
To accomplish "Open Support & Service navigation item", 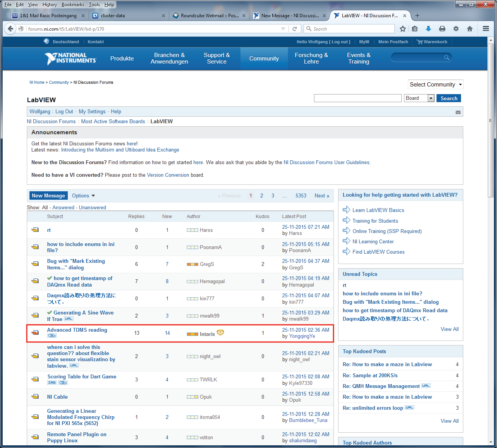I will 217,59.
